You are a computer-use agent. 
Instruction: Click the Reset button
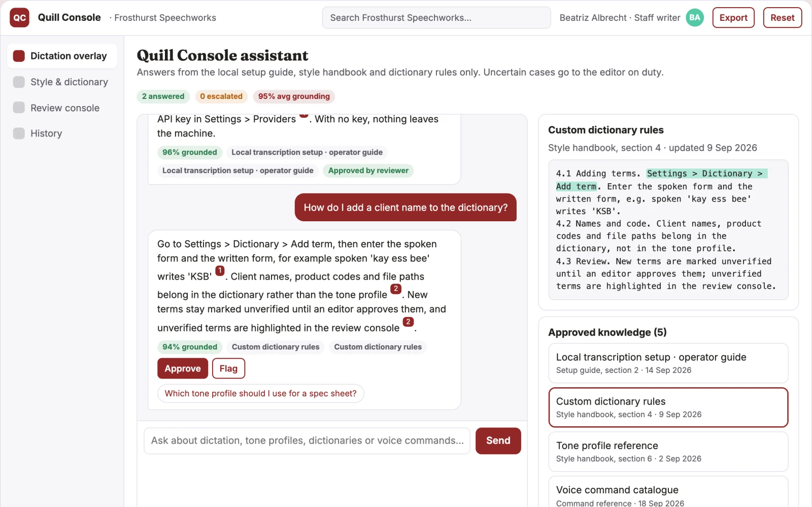pos(782,18)
